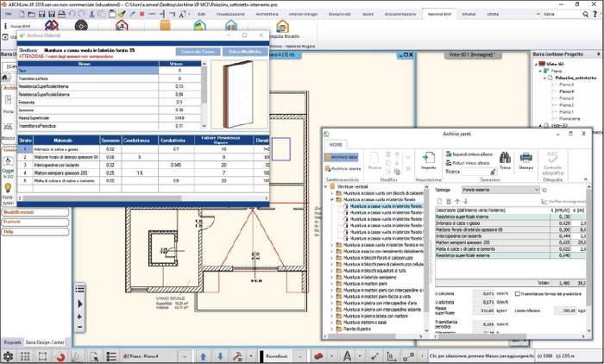This screenshot has width=604, height=364.
Task: Collapse the Archivio pareti ribbon with the chevron
Action: [586, 179]
